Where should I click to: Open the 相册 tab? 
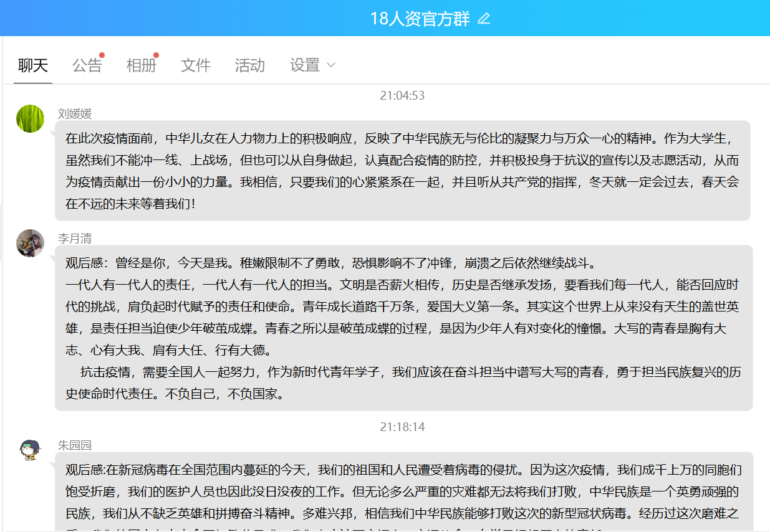pos(141,65)
